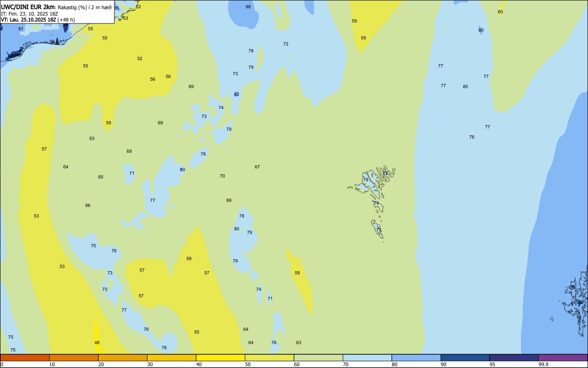The image size is (588, 368).
Task: Select the bright yellow 40–50 legend swatch
Action: [220, 357]
